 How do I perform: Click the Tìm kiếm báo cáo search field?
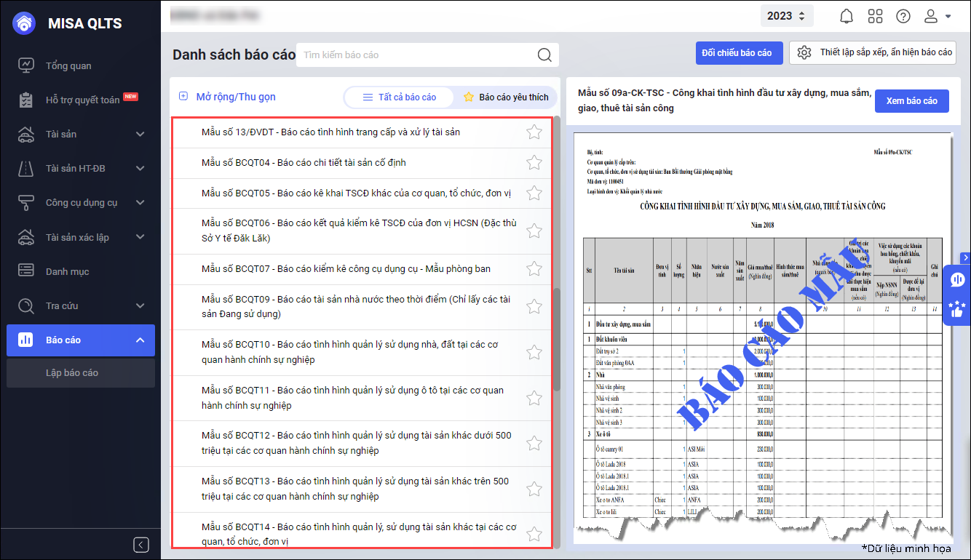[x=415, y=55]
